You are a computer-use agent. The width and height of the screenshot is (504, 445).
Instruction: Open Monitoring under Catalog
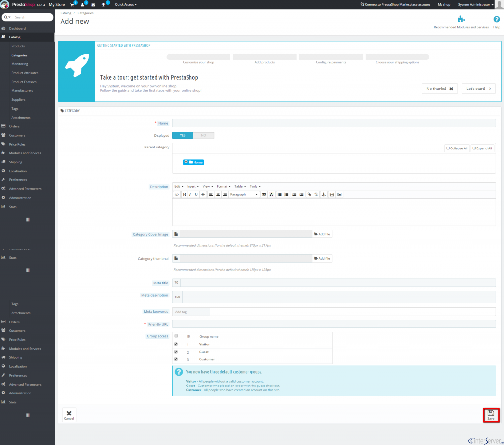(20, 64)
